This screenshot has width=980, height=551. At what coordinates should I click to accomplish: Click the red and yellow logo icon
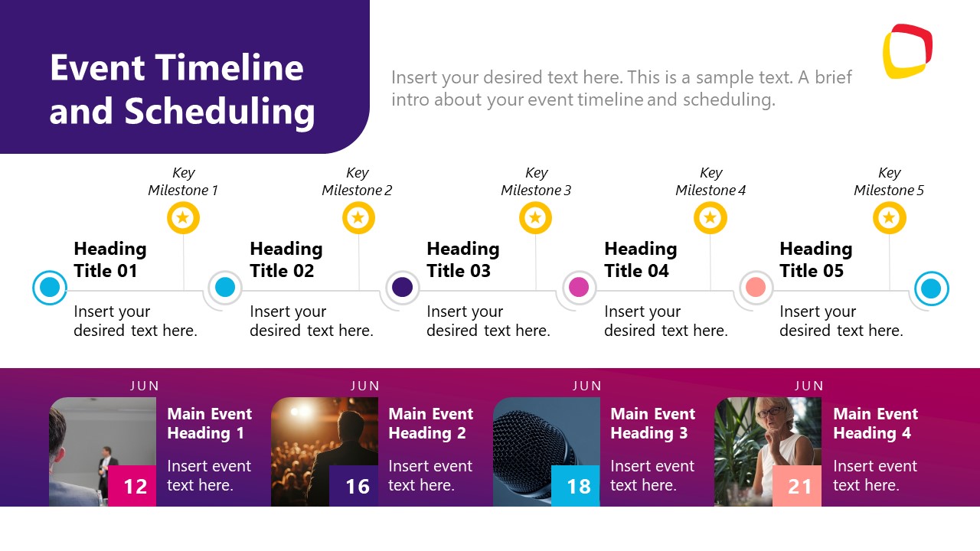click(907, 51)
